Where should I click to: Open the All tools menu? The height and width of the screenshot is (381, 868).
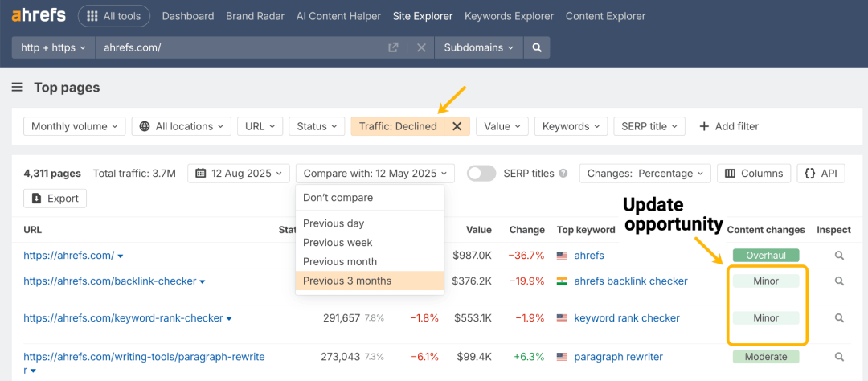coord(114,16)
